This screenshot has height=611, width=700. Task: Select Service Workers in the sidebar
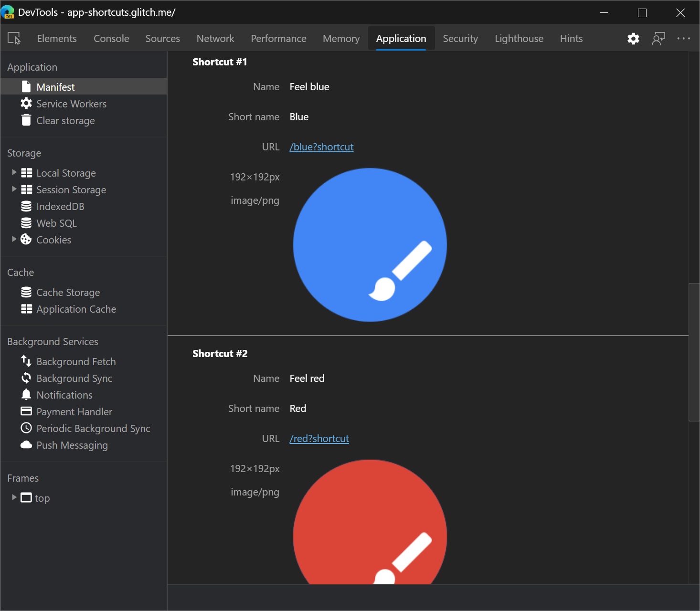click(71, 104)
